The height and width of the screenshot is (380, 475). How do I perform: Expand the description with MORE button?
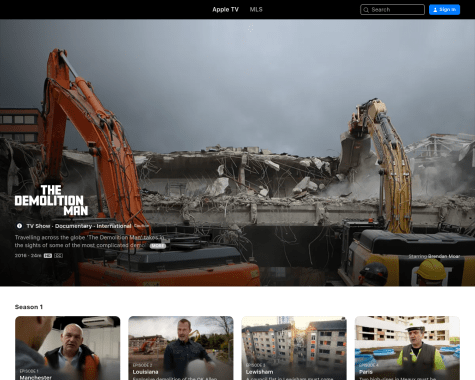coord(158,246)
